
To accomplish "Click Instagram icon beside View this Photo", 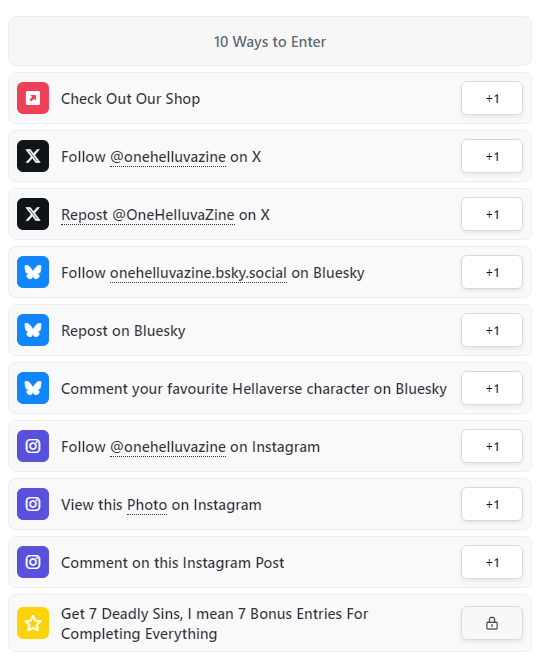I will pos(33,504).
